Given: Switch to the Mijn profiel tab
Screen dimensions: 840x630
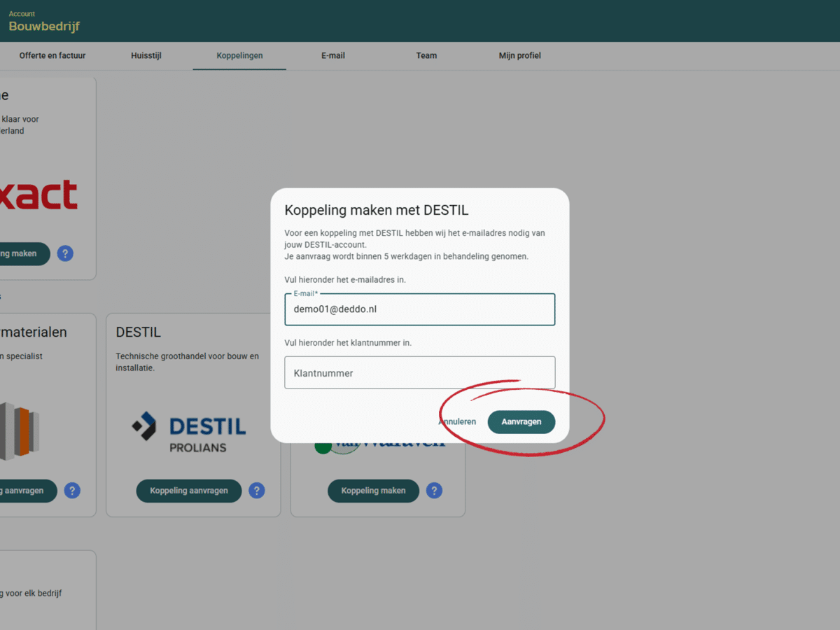Looking at the screenshot, I should 519,56.
